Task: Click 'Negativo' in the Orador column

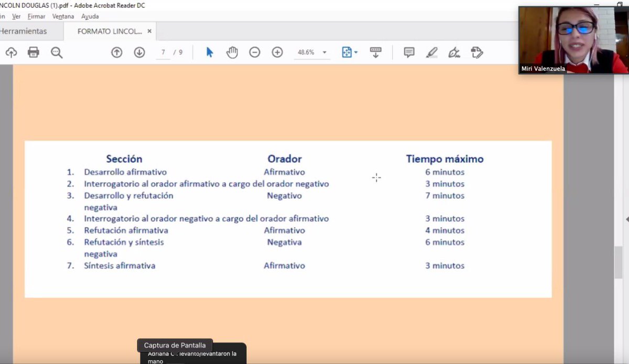Action: (285, 195)
